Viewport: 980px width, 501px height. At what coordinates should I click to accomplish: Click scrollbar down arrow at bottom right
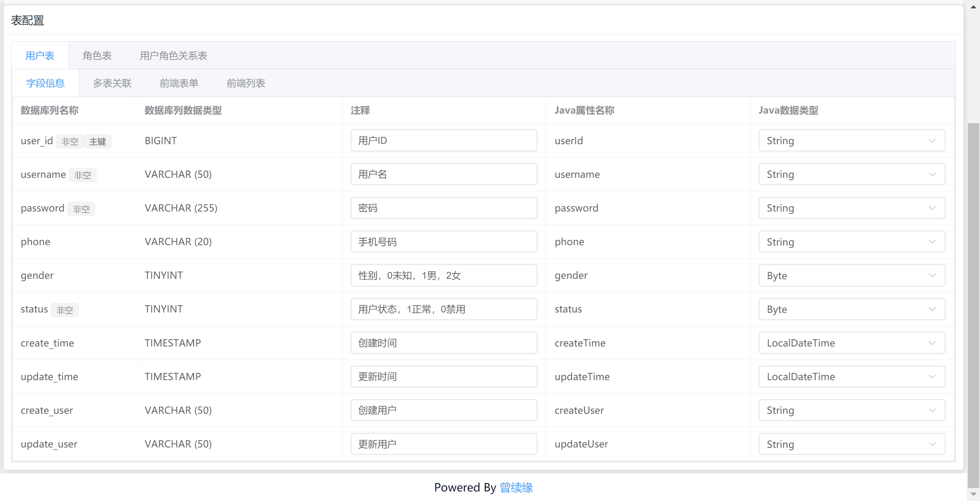click(x=973, y=494)
